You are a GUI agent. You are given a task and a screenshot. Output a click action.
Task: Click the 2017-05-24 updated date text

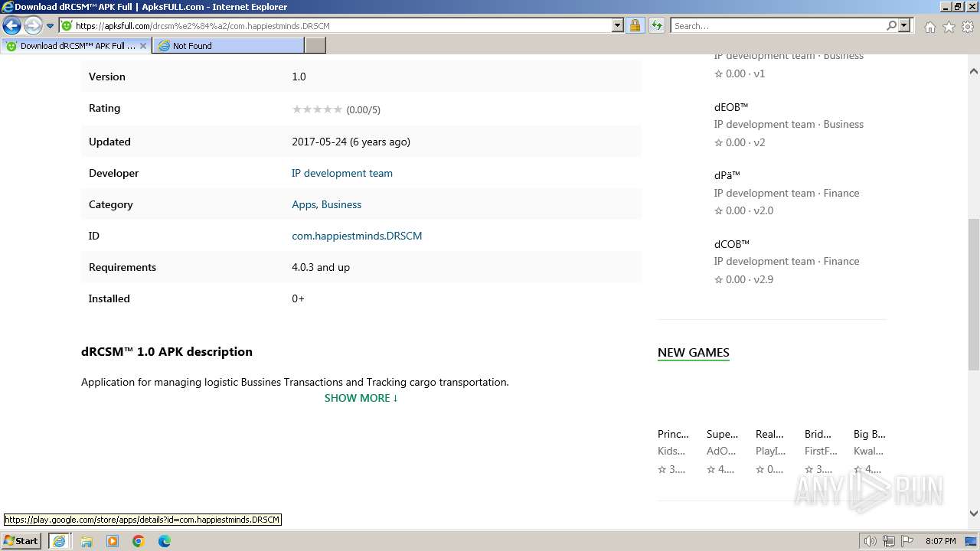pos(351,142)
